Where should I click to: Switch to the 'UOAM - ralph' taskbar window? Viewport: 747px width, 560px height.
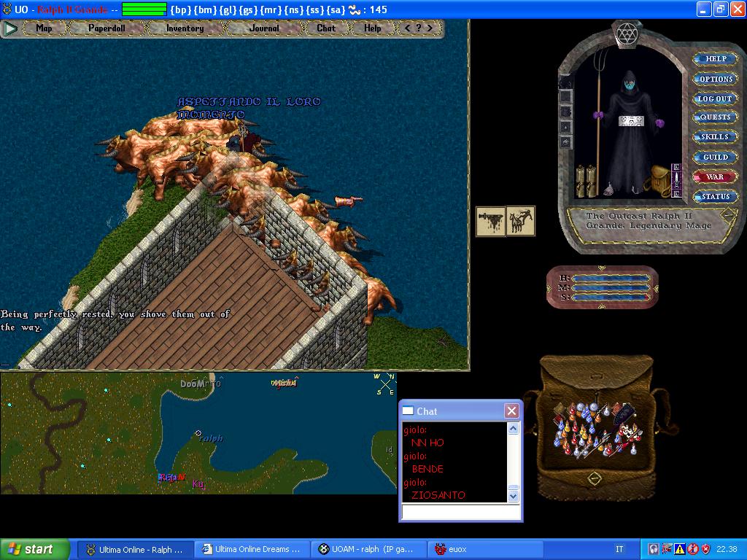(x=368, y=550)
